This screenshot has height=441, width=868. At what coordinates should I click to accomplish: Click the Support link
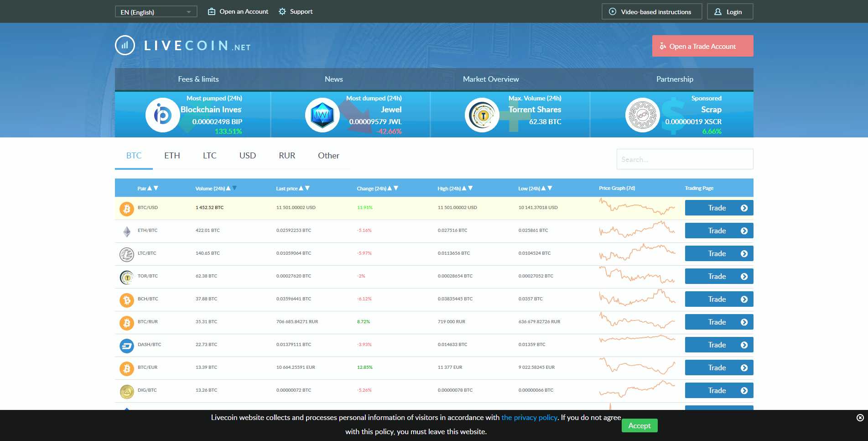tap(296, 11)
